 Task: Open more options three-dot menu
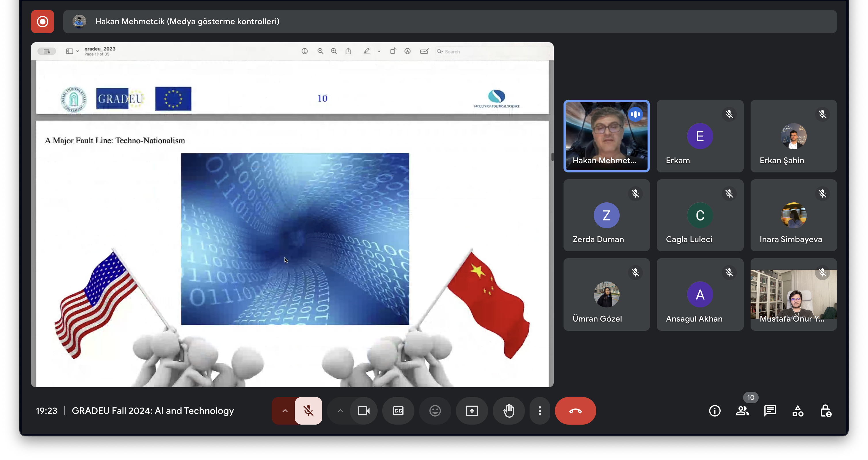point(539,410)
